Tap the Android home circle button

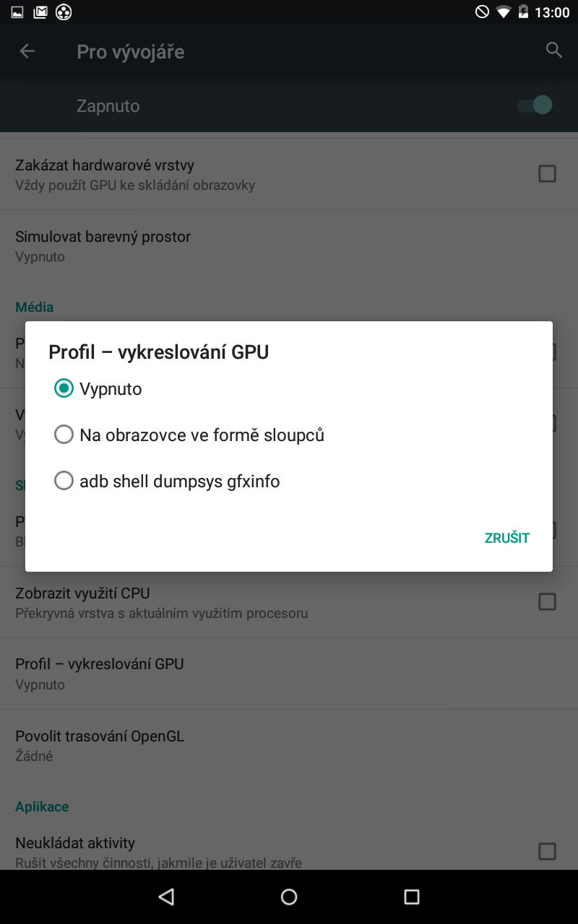[289, 897]
